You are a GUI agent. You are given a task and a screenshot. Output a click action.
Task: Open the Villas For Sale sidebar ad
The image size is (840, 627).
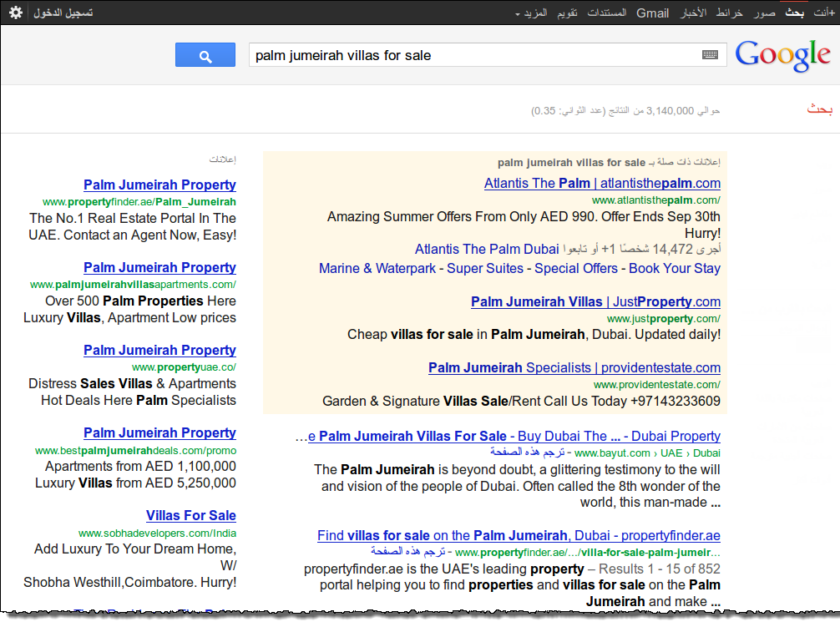(191, 516)
